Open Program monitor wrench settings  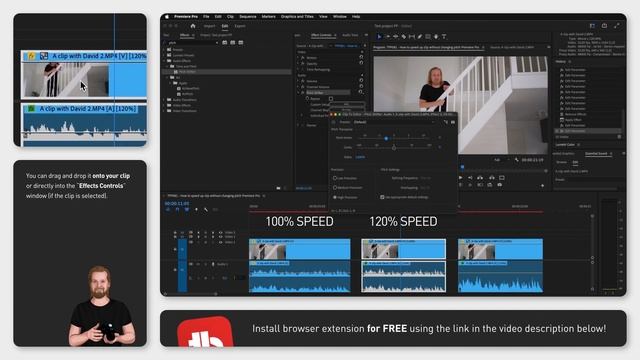(x=516, y=160)
